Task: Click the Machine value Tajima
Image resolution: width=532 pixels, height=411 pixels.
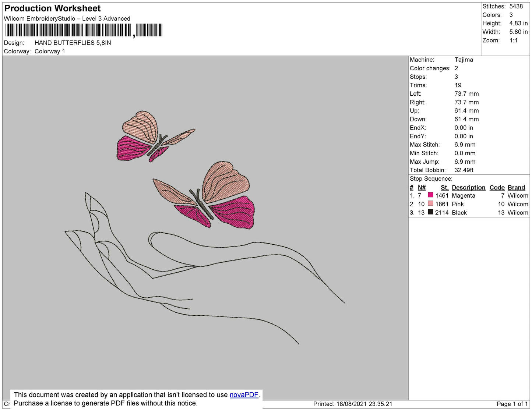Action: pos(464,60)
